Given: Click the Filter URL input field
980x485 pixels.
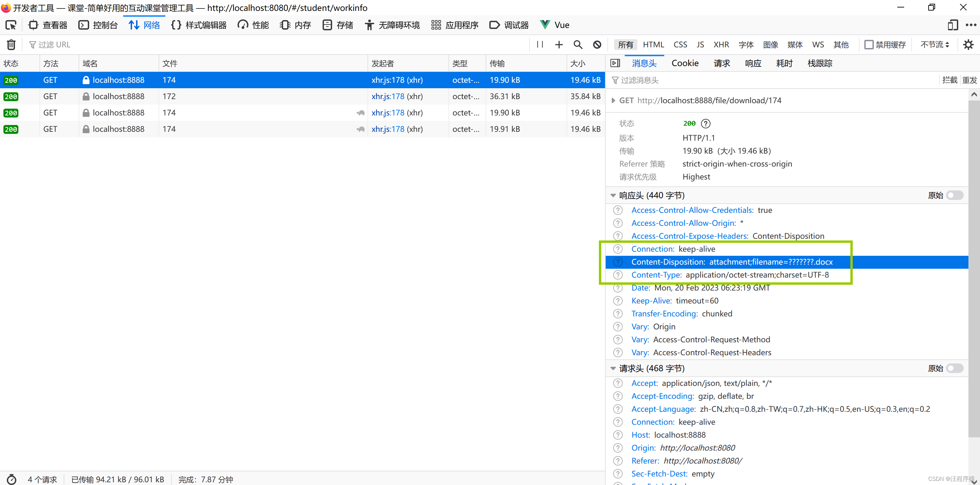Looking at the screenshot, I should (x=277, y=45).
